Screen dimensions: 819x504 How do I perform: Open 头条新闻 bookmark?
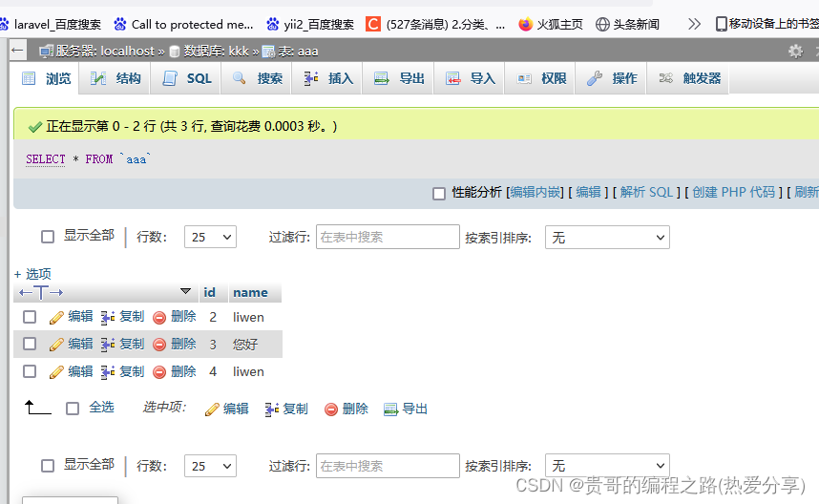627,24
